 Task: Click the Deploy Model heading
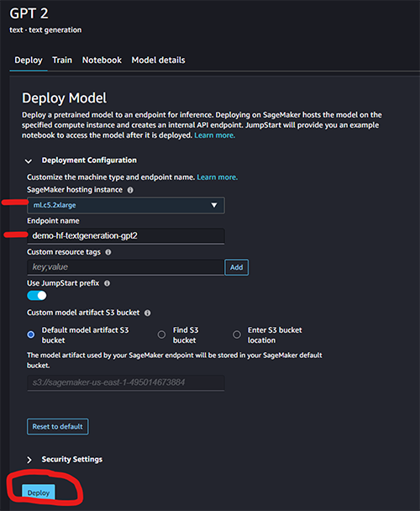64,98
